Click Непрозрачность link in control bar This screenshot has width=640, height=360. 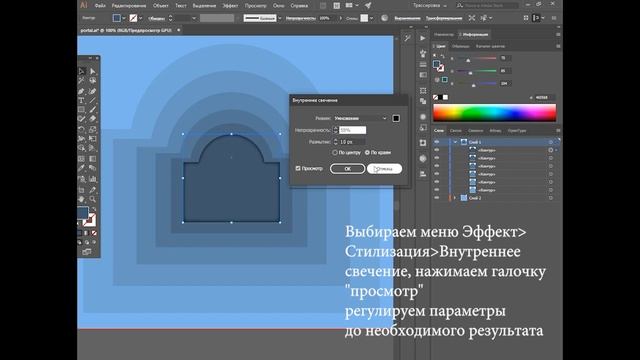coord(300,18)
